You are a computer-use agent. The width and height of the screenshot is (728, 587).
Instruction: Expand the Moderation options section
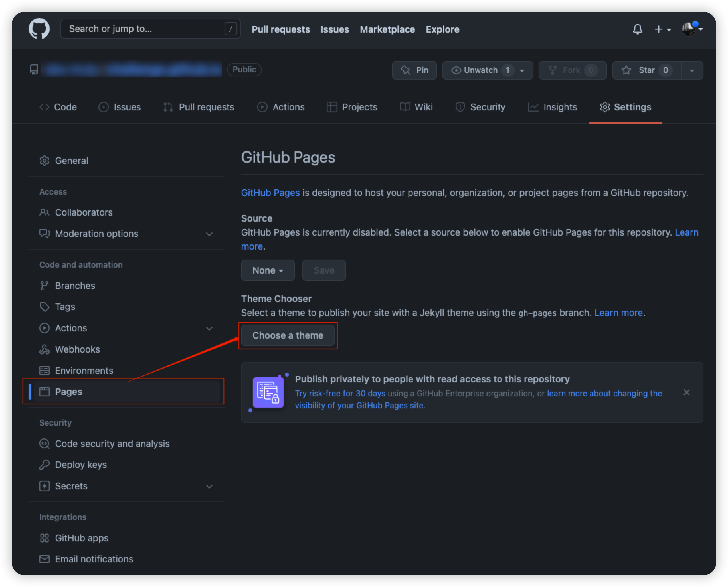pos(209,234)
